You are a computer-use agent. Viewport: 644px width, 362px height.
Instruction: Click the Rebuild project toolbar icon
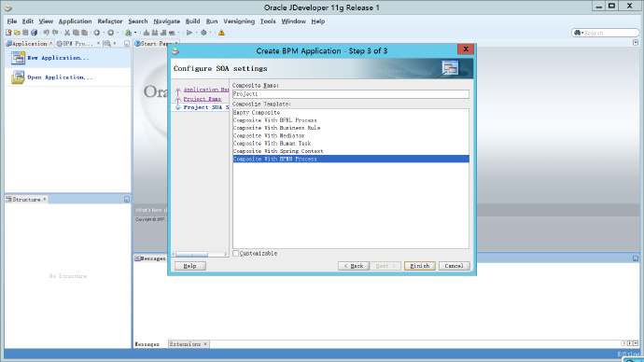tap(154, 33)
